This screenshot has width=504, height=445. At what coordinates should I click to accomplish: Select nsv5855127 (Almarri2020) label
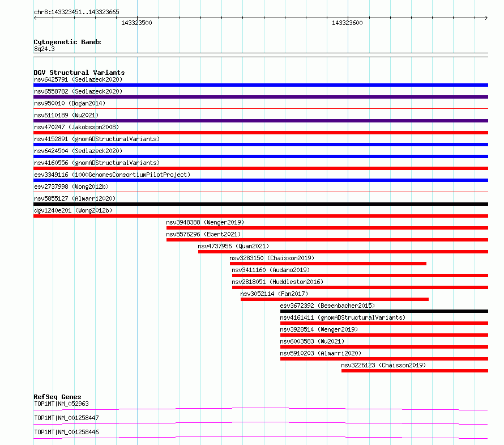point(75,198)
